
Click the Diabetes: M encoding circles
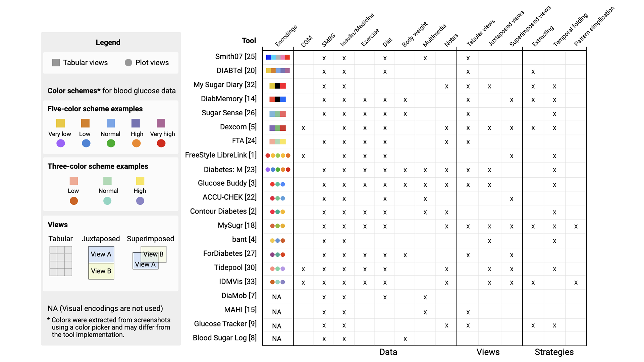click(x=278, y=170)
